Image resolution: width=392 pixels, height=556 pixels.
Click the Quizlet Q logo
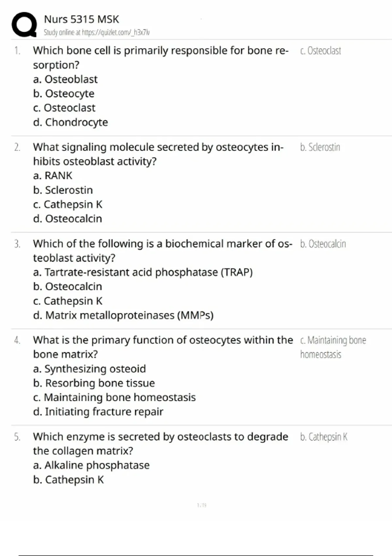click(24, 25)
